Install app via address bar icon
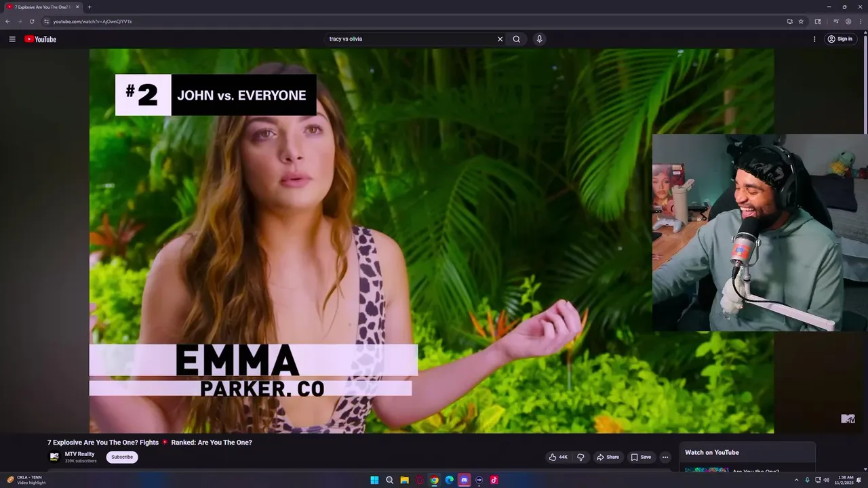868x488 pixels. pyautogui.click(x=789, y=21)
